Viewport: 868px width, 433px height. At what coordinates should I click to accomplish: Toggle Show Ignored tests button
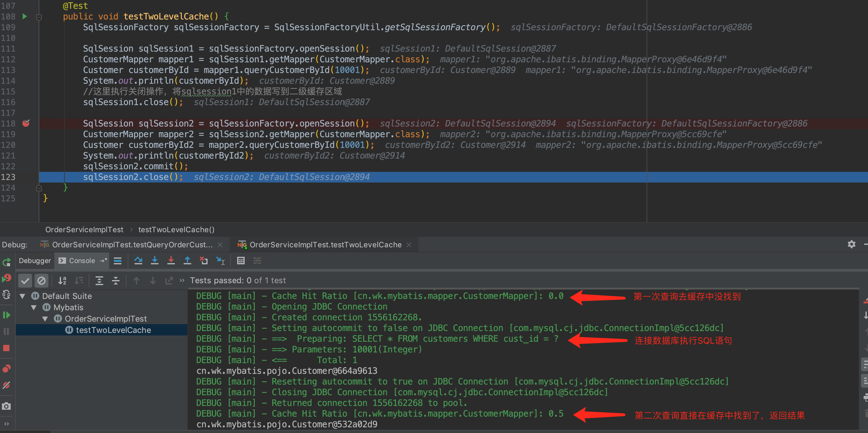click(42, 281)
